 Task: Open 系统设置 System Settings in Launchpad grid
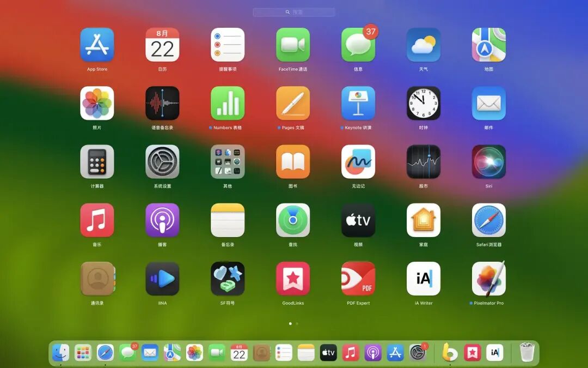[162, 162]
